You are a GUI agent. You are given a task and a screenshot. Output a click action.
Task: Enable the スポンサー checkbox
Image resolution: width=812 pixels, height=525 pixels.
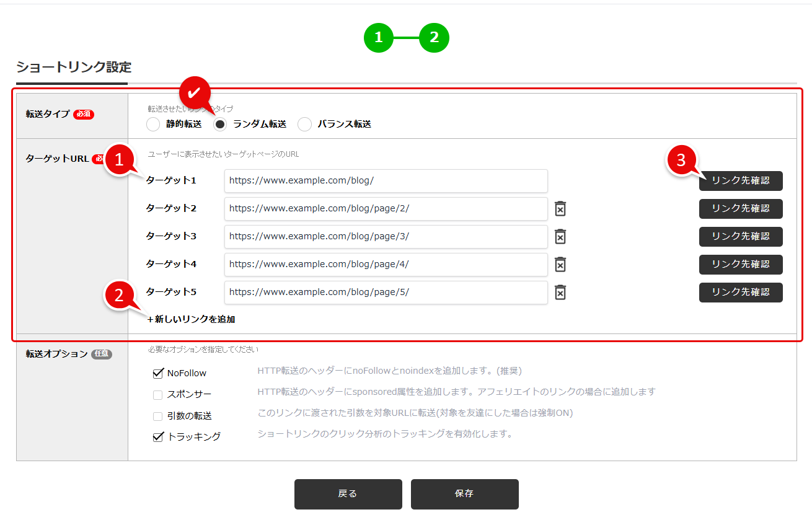(158, 395)
